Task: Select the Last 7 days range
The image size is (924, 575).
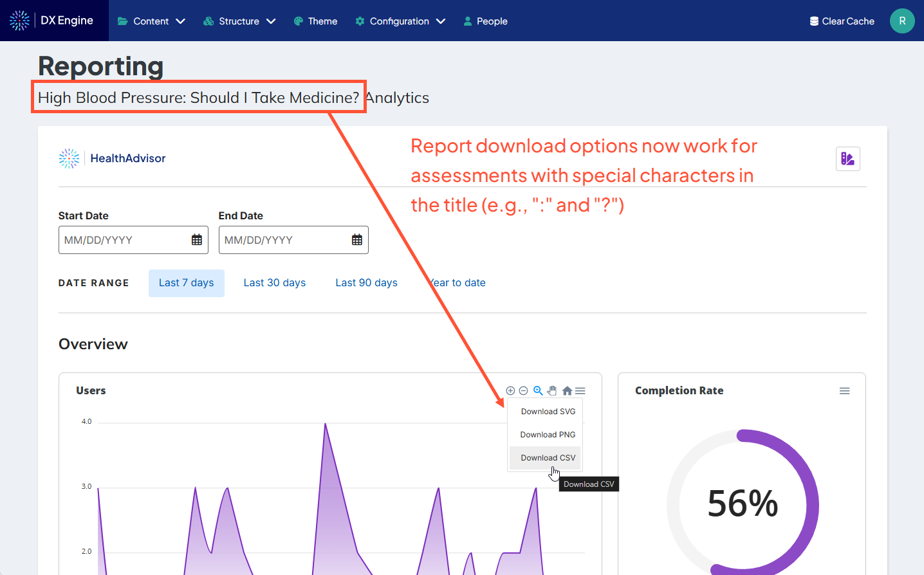Action: coord(187,283)
